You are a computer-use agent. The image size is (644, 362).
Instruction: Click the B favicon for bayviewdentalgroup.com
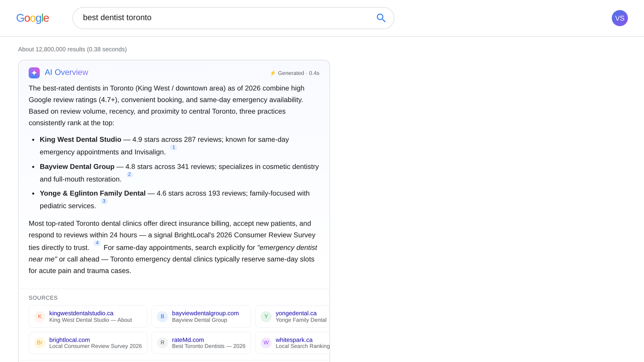point(162,317)
